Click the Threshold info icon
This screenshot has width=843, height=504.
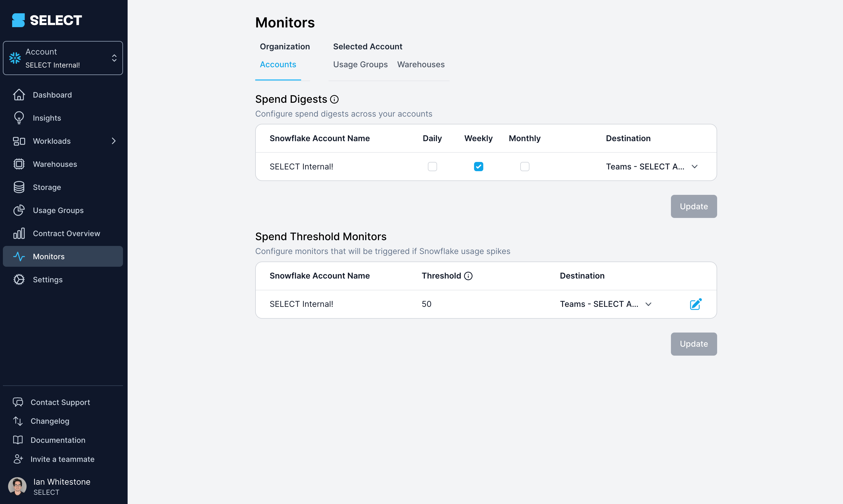point(468,276)
